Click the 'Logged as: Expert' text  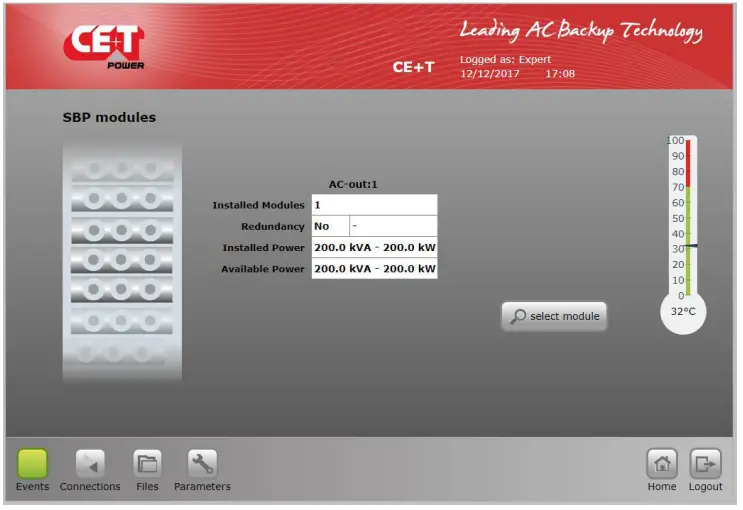tap(505, 60)
